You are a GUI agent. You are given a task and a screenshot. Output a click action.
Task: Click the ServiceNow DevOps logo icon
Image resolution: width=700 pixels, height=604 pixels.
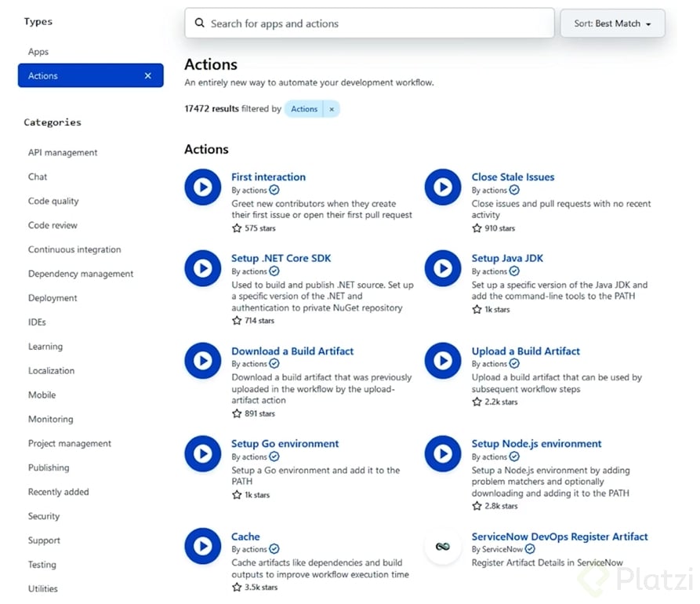click(x=443, y=547)
